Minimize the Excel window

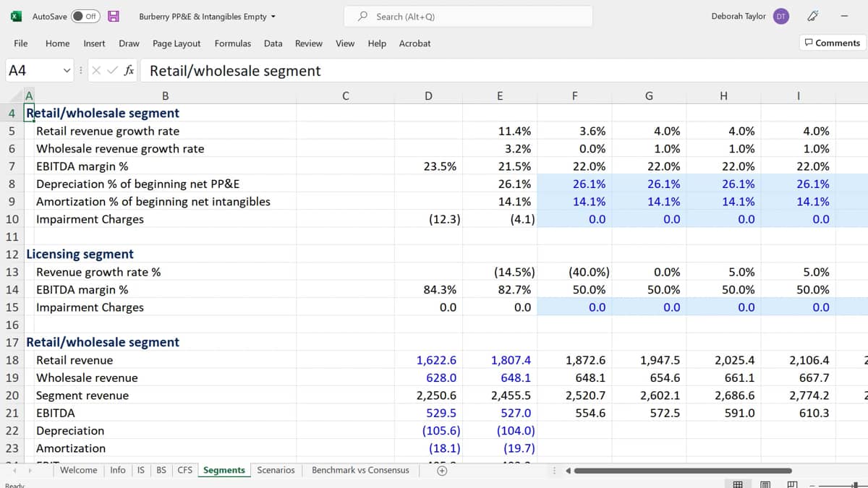point(844,16)
